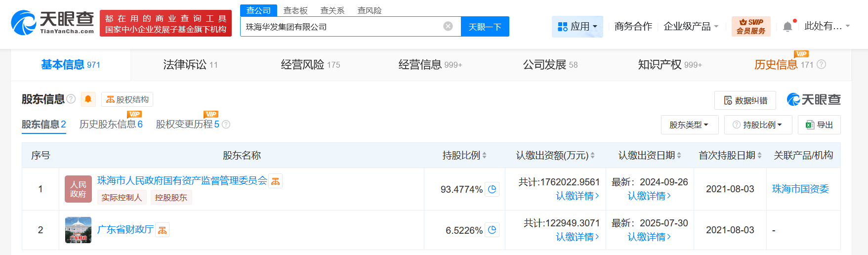Expand 认缴详情 under 最新: 2025-07-30
868x255 pixels.
tap(649, 237)
